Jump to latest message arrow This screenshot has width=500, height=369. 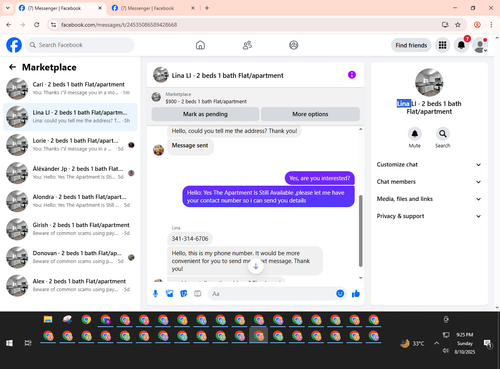(x=256, y=266)
